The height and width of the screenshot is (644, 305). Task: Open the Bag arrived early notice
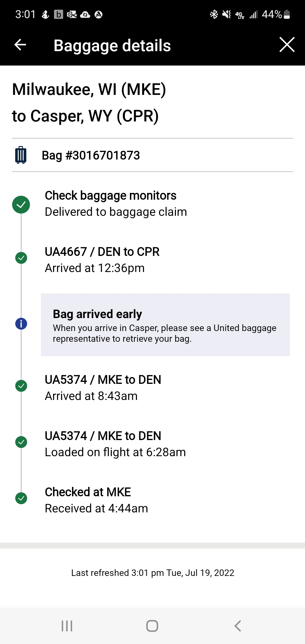165,325
